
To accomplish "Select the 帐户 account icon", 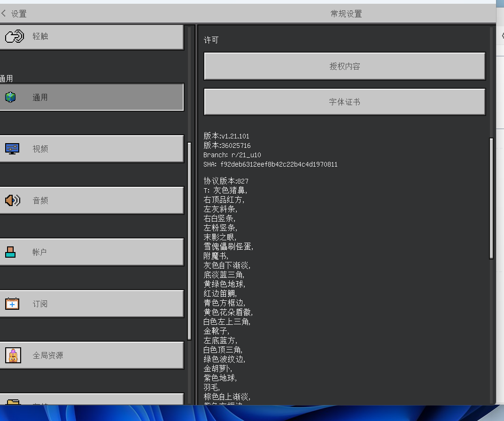I will click(x=10, y=252).
